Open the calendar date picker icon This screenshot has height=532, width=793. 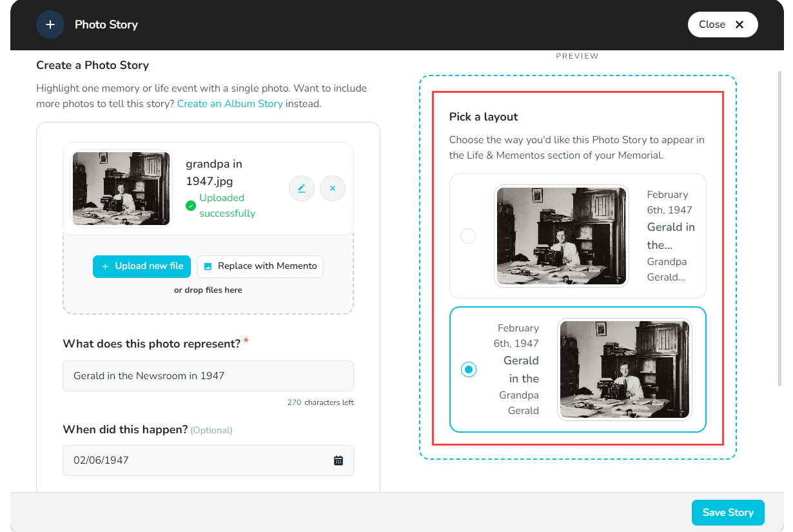pos(339,460)
